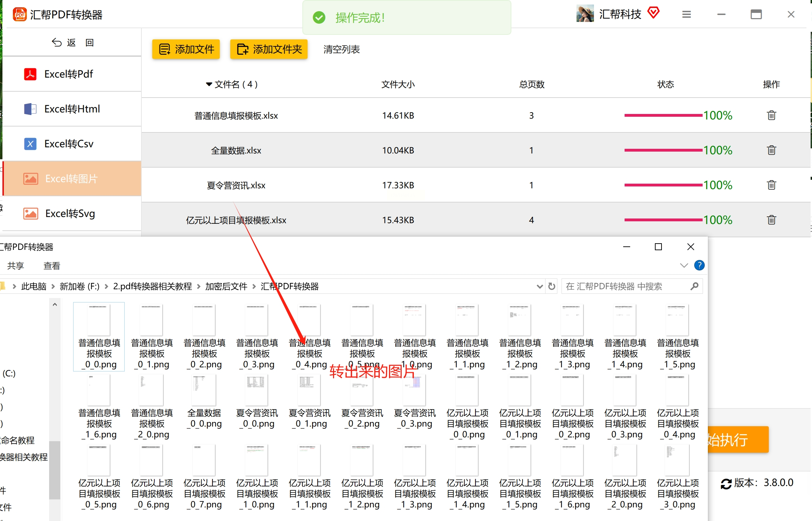Viewport: 812px width, 521px height.
Task: Remove 夏令营资讯.xlsx using its trash icon
Action: pyautogui.click(x=771, y=185)
